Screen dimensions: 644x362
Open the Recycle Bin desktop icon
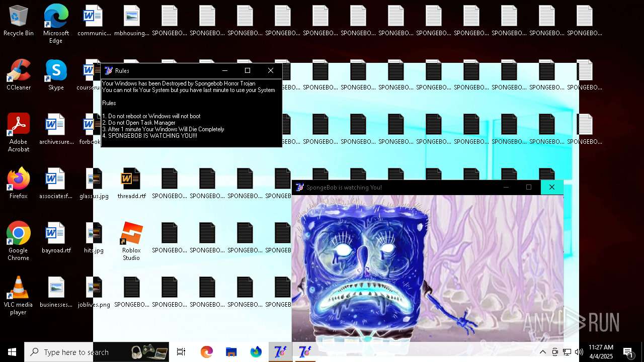19,21
